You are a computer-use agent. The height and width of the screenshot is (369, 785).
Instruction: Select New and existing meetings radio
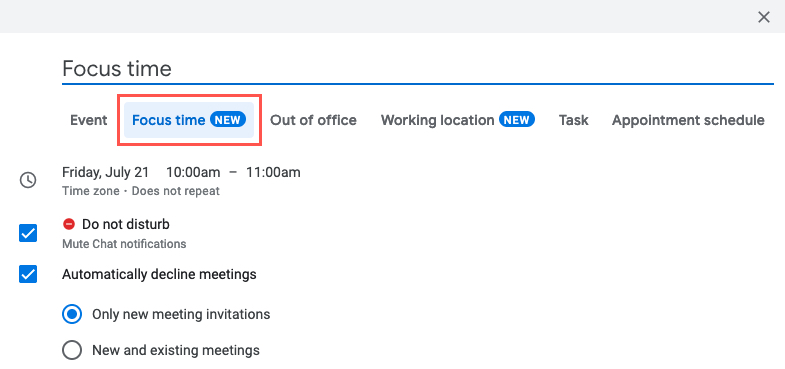coord(72,350)
